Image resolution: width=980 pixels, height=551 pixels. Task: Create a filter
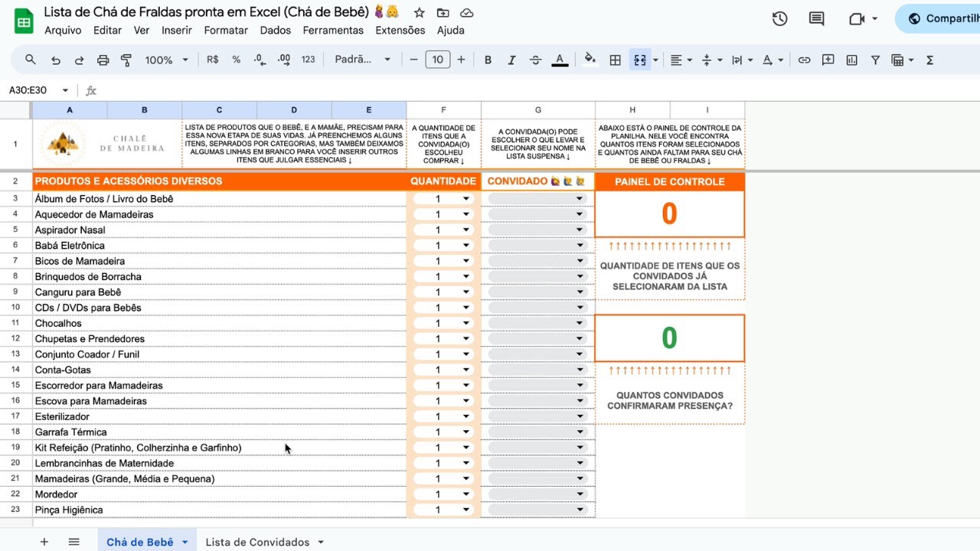(875, 60)
